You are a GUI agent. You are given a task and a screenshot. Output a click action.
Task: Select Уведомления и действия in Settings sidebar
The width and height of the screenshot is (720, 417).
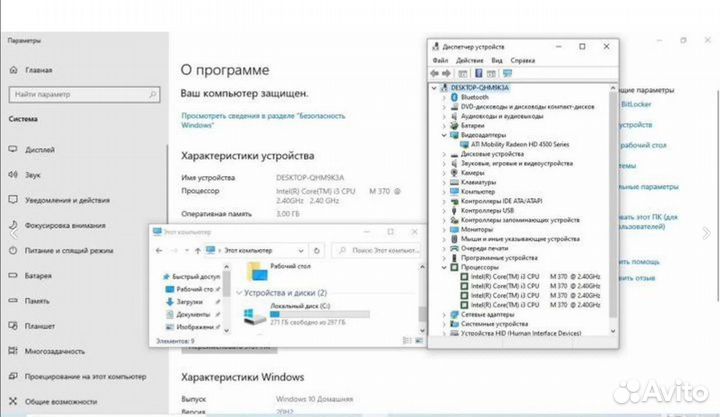click(x=67, y=200)
